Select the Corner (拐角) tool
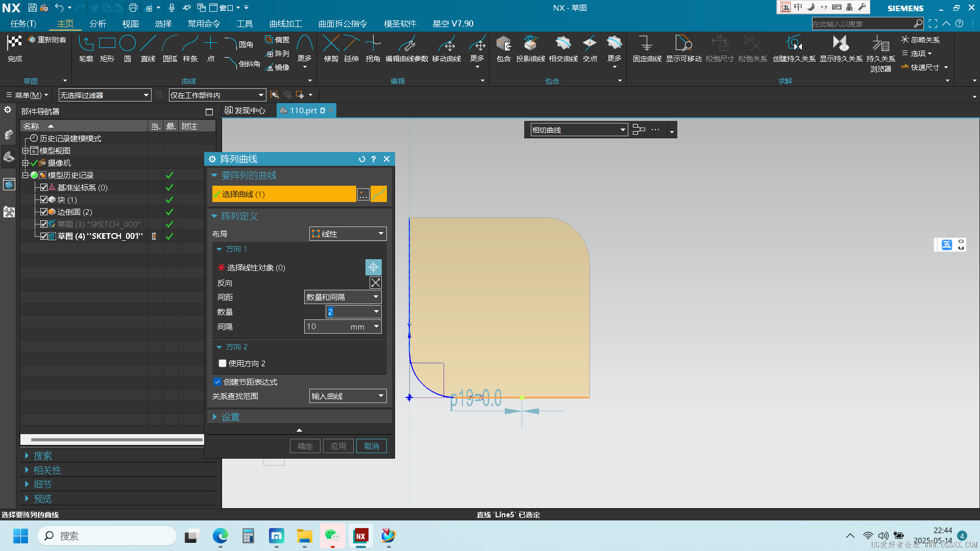Viewport: 980px width, 551px height. (x=373, y=49)
